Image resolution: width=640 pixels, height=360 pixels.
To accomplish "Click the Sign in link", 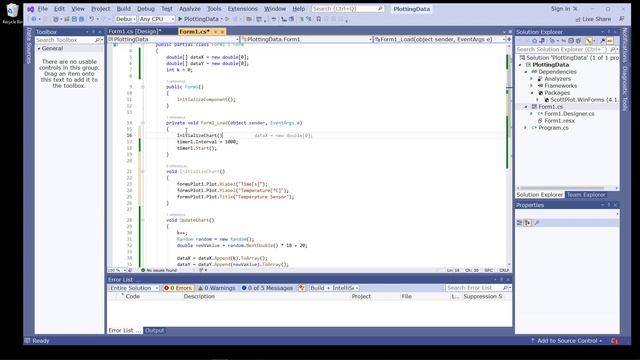I will click(560, 9).
